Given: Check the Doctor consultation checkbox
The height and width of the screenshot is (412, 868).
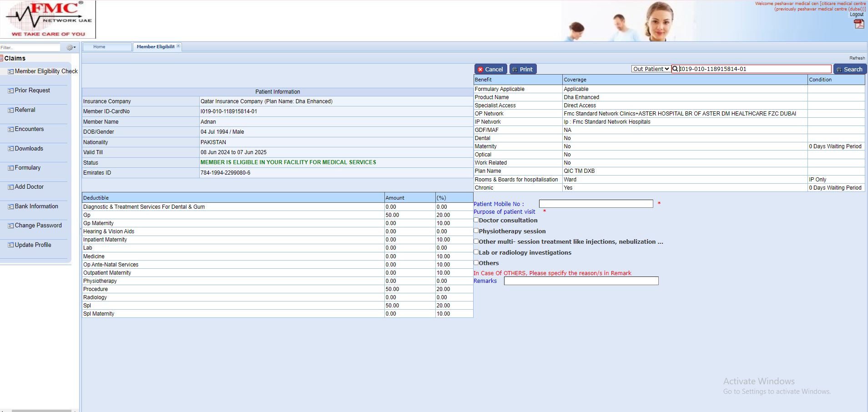Looking at the screenshot, I should [x=476, y=220].
